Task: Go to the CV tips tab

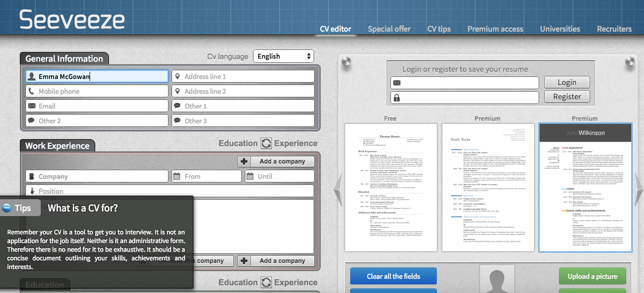Action: pyautogui.click(x=439, y=29)
